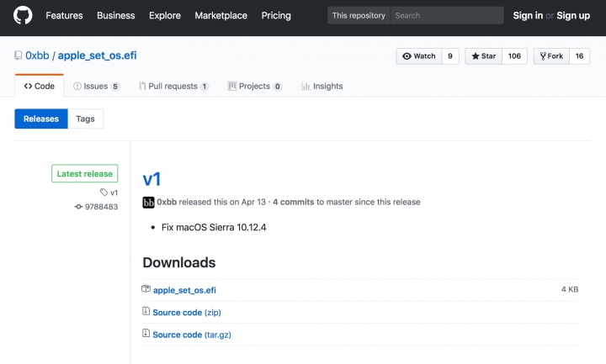Image resolution: width=606 pixels, height=364 pixels.
Task: Click the commit icon beside 9788483
Action: tap(78, 207)
